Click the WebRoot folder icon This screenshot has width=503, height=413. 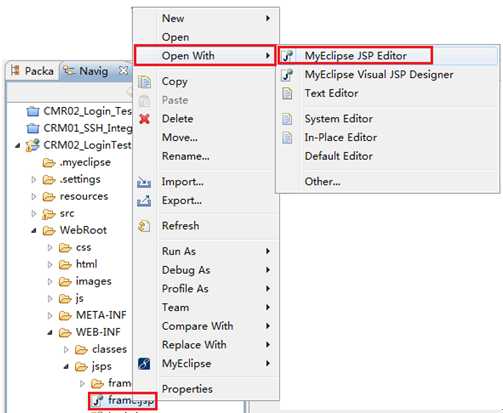49,230
